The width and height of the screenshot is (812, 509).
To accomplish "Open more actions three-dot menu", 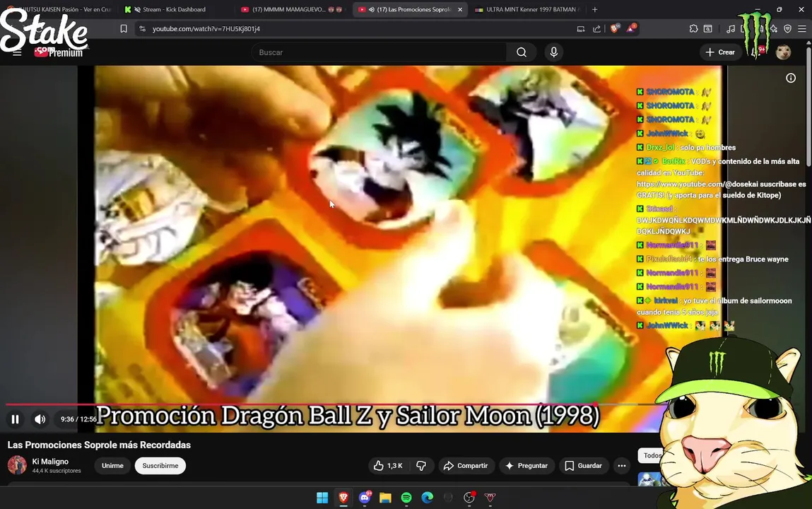I will point(621,465).
